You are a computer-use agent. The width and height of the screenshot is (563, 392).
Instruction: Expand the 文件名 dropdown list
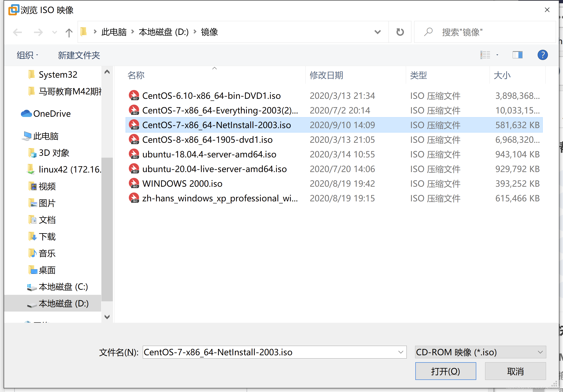(401, 352)
